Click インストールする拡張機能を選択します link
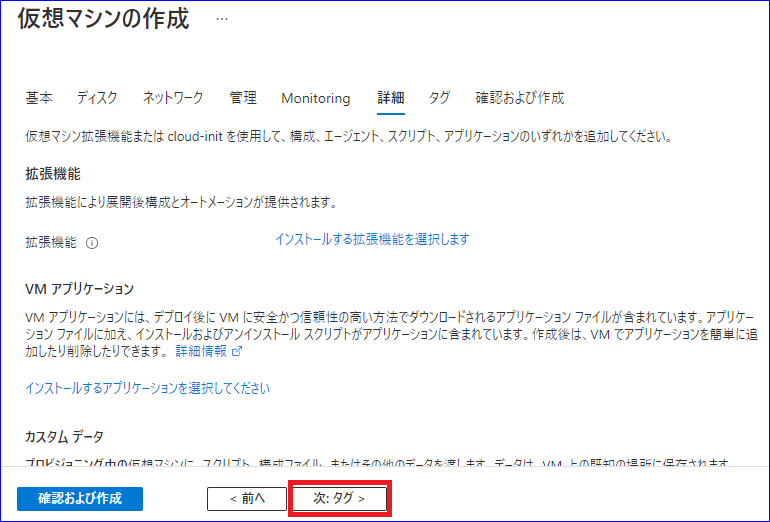 click(x=372, y=239)
